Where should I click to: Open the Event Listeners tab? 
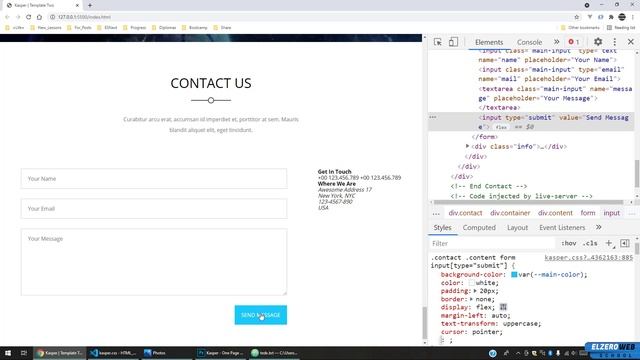coord(562,227)
